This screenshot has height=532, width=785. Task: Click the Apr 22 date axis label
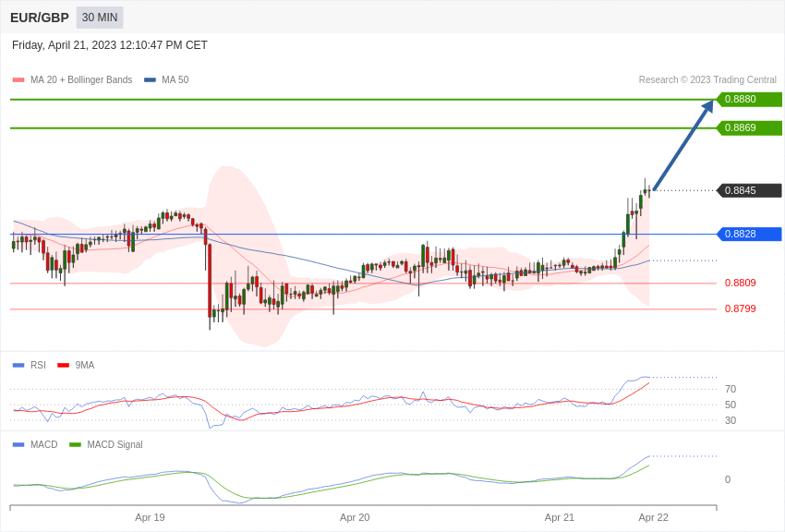click(653, 517)
